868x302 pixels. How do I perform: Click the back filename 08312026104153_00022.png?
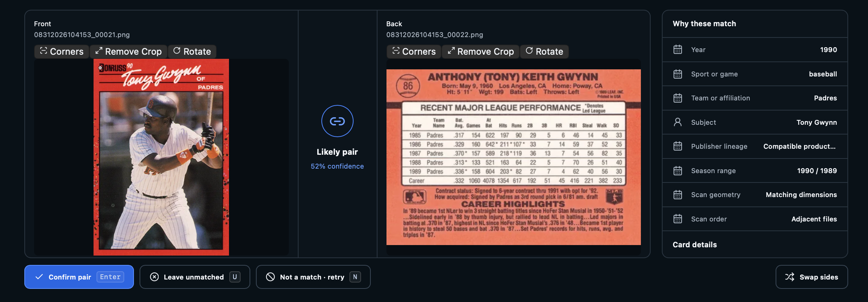point(435,34)
